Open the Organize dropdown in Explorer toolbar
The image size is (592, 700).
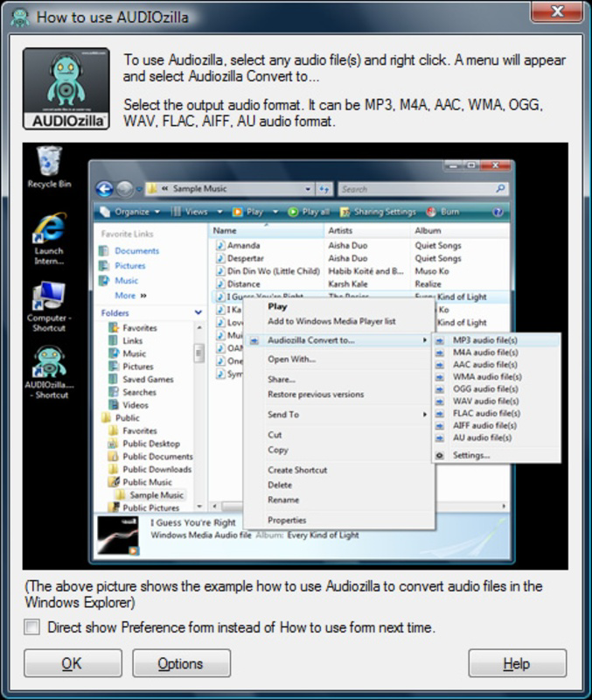coord(130,212)
